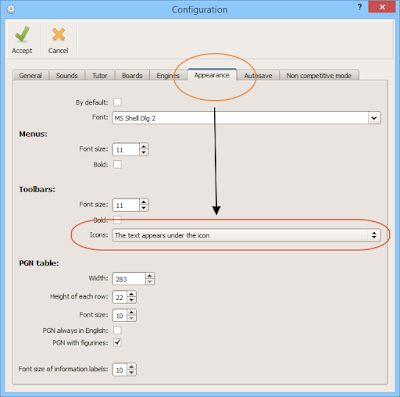Click the Menus: section heading

pos(33,134)
